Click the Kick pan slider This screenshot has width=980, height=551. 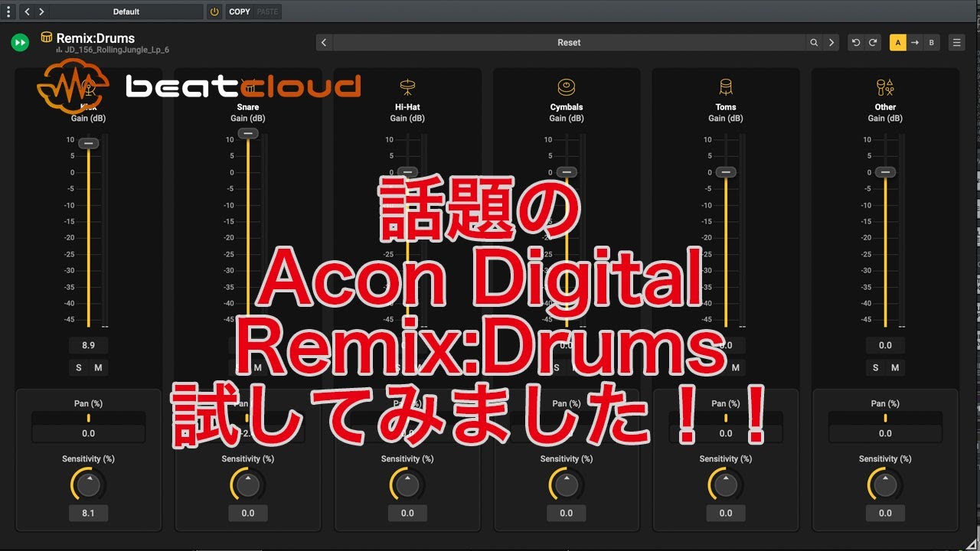click(89, 418)
